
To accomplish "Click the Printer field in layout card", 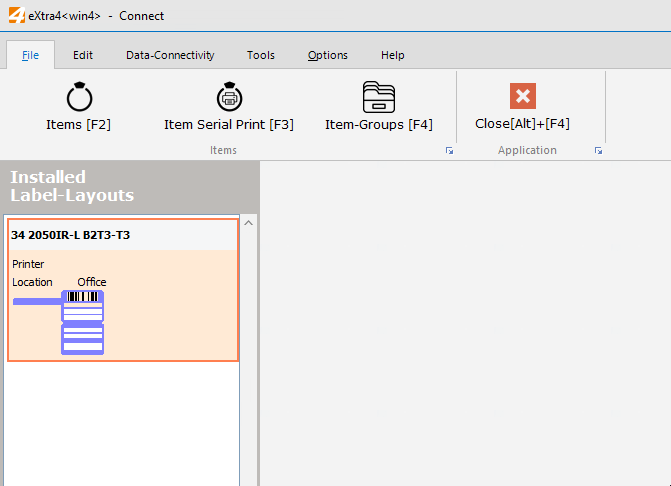I will click(x=28, y=264).
